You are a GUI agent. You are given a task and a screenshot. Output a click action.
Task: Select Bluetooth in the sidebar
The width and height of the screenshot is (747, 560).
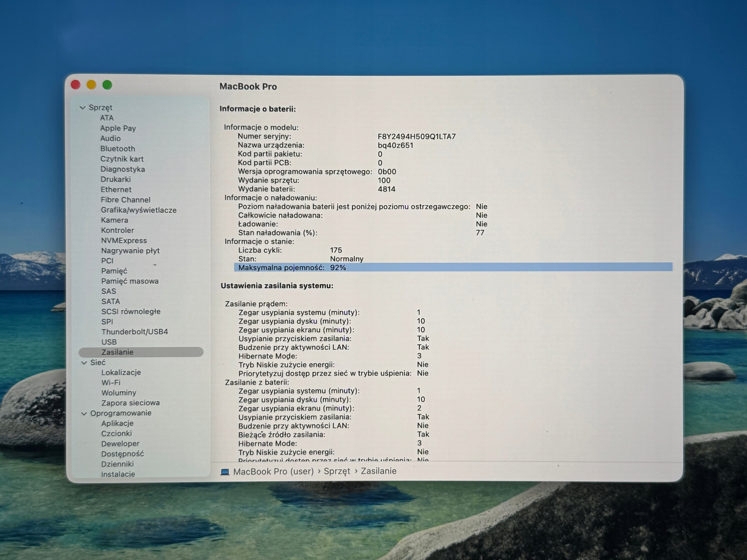[118, 148]
